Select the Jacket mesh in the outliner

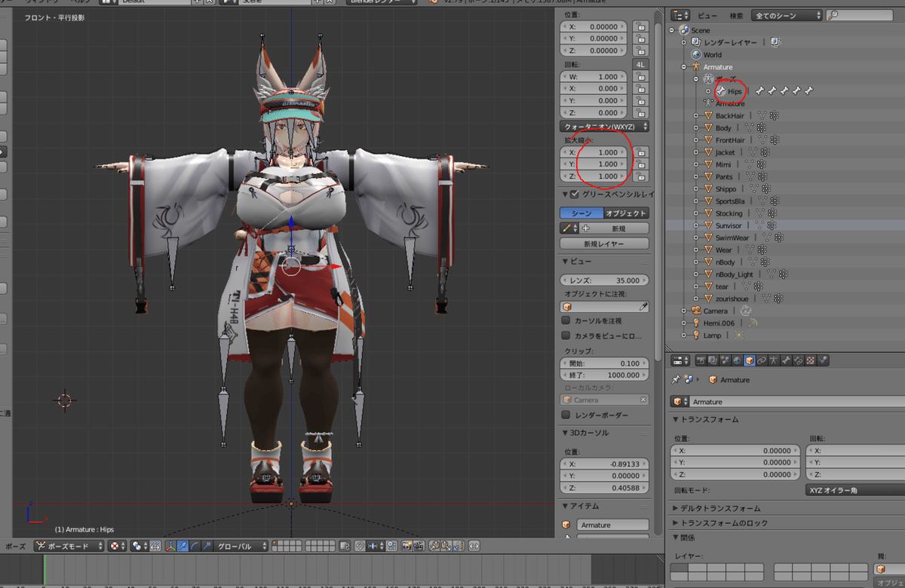click(725, 152)
